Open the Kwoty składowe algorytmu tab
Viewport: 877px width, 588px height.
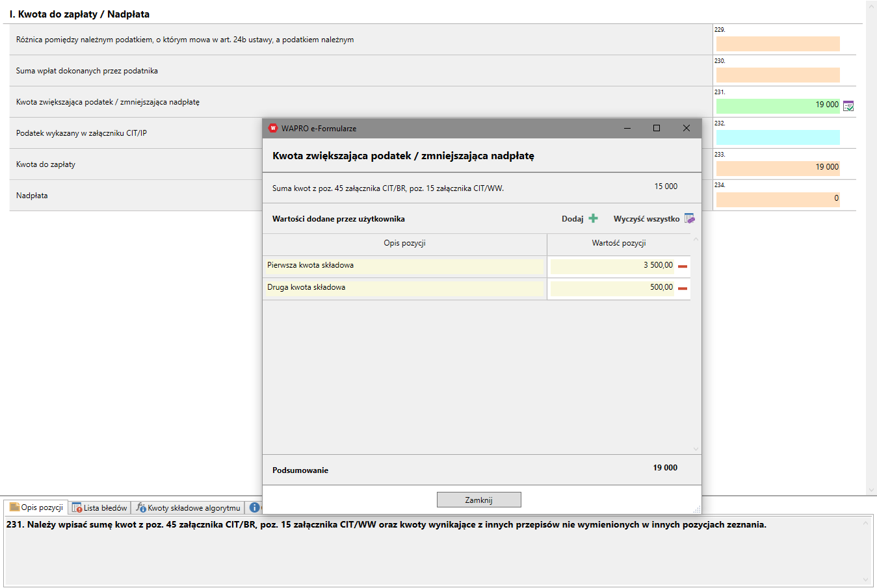(188, 507)
